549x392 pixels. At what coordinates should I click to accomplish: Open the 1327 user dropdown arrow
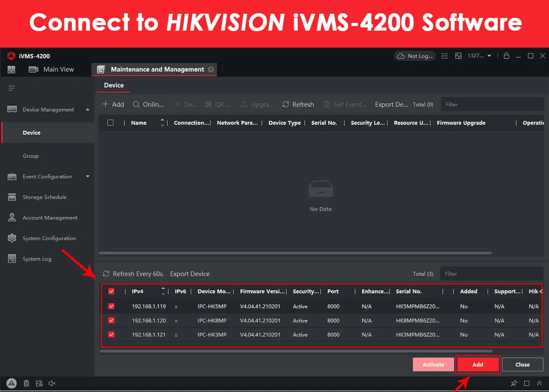pos(489,56)
